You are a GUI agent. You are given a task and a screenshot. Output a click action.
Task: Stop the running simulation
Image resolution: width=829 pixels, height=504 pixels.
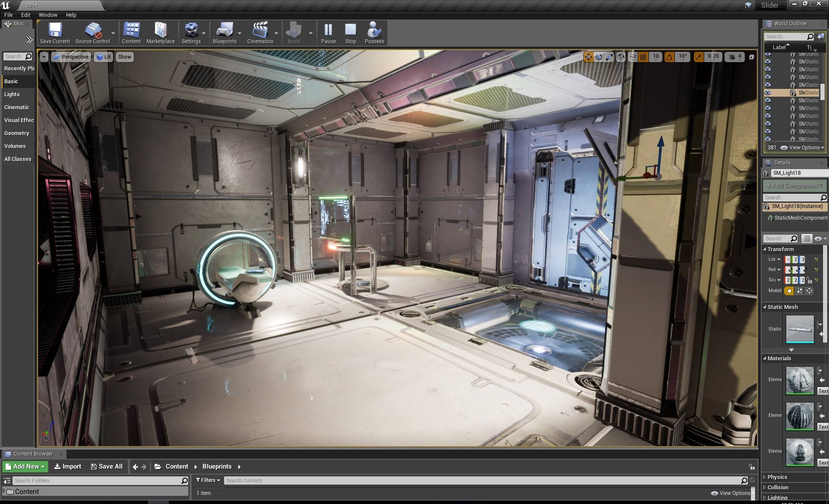tap(350, 33)
